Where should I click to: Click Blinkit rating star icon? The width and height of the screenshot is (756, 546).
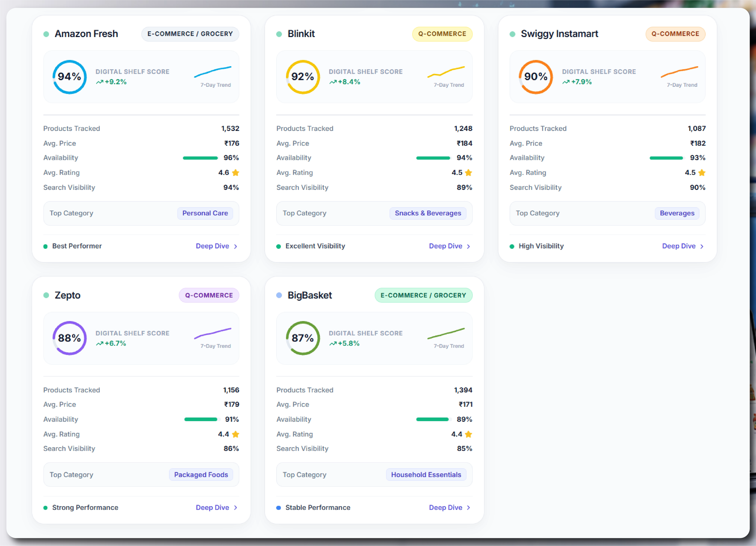coord(469,173)
